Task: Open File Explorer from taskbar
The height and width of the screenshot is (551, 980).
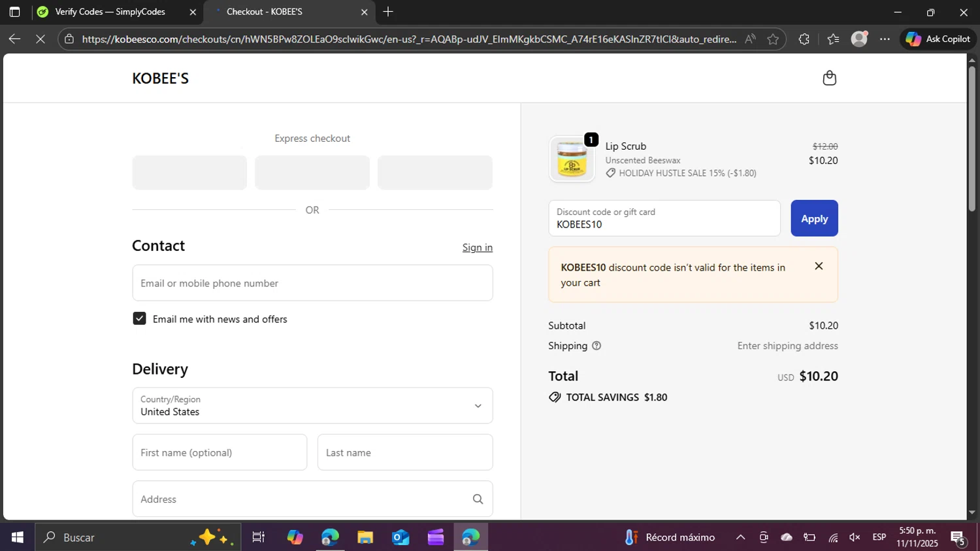Action: [x=365, y=537]
